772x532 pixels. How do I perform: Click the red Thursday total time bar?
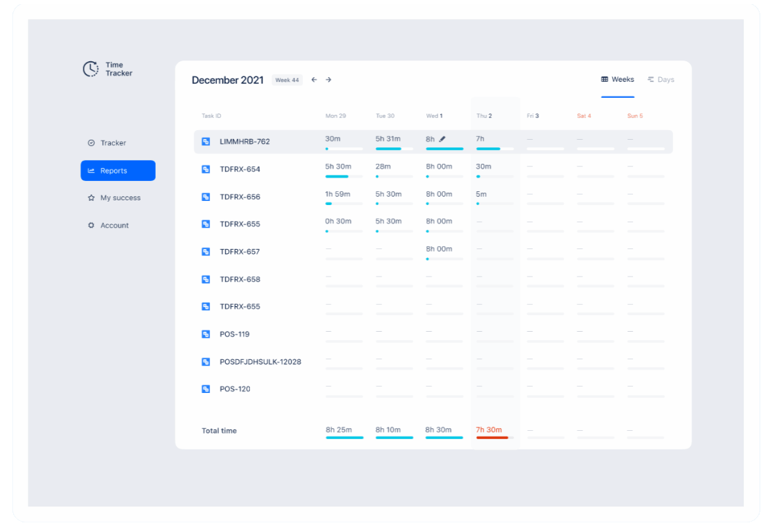pos(494,438)
